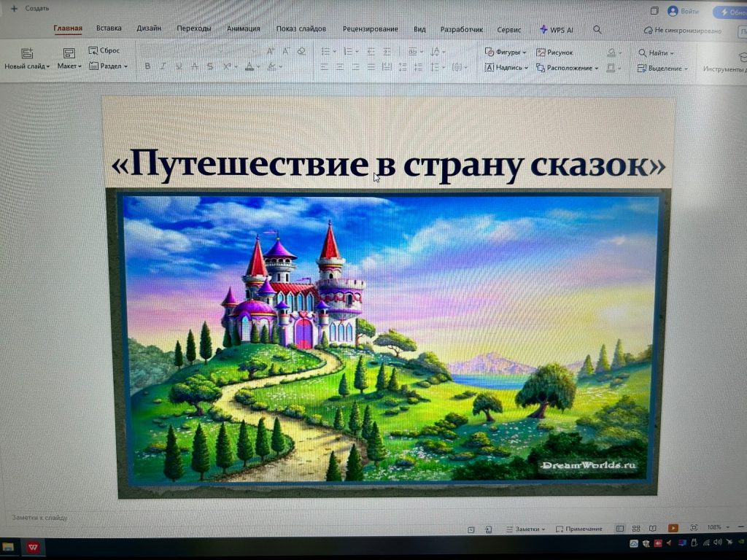747x560 pixels.
Task: Switch to the Вставка tab
Action: pyautogui.click(x=109, y=28)
